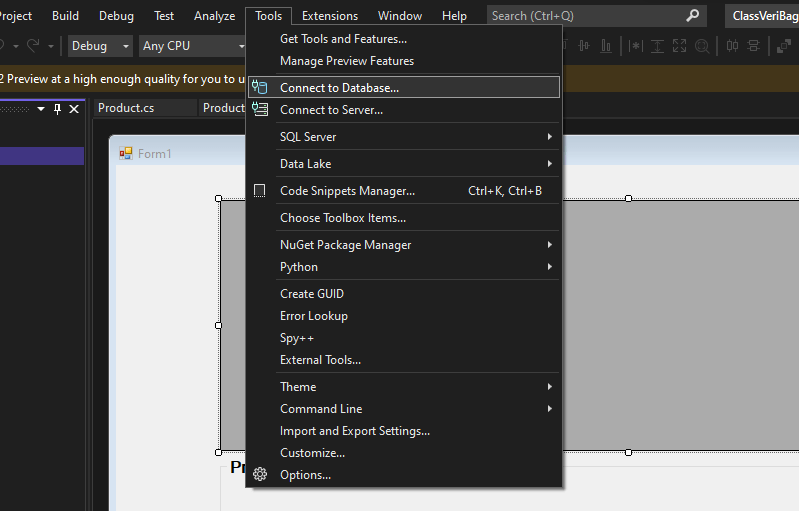
Task: Click the ClassVeriBag solution name button
Action: (762, 16)
